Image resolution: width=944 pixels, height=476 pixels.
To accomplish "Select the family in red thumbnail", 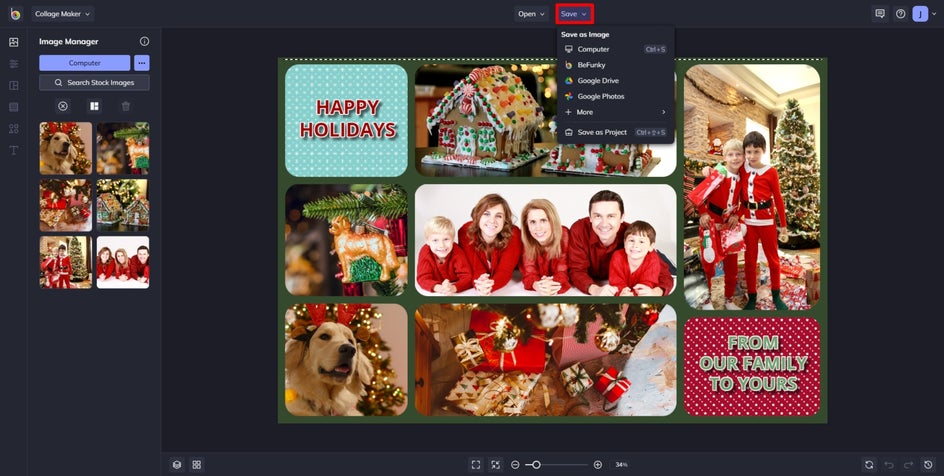I will point(123,262).
